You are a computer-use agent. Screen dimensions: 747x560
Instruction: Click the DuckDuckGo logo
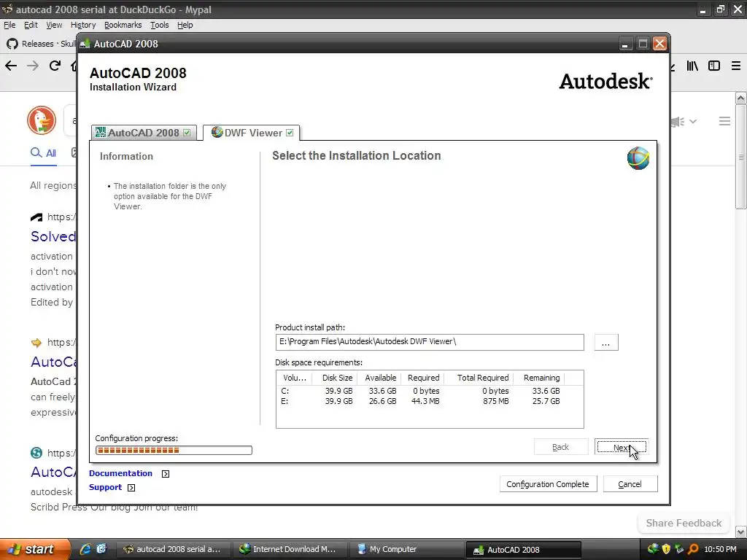(42, 120)
